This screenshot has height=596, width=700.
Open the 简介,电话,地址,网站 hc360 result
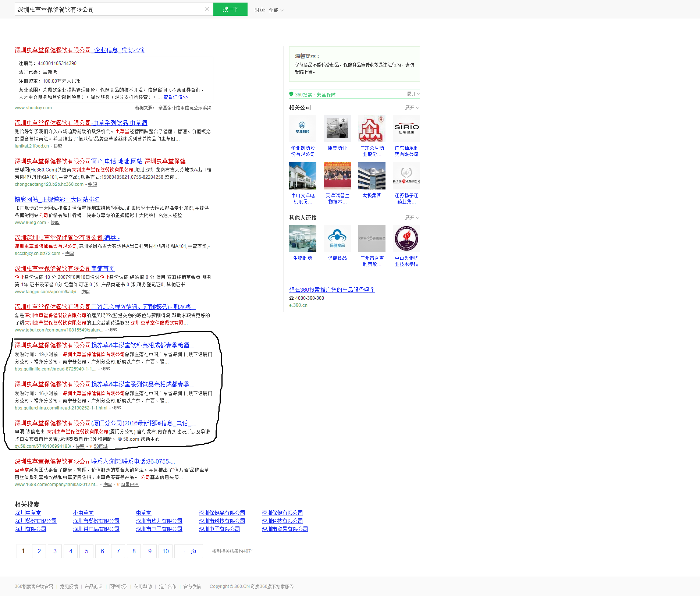tap(102, 161)
